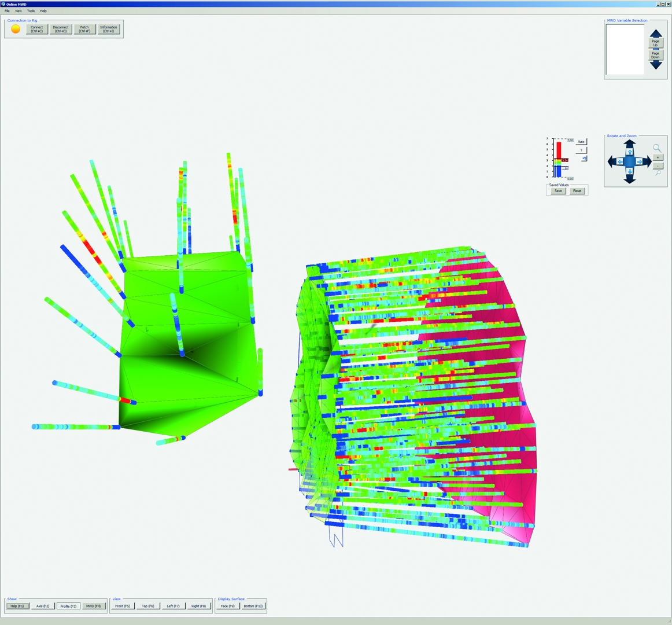The height and width of the screenshot is (625, 672).
Task: Click Page Down in MWD Variable Selection
Action: tap(655, 54)
